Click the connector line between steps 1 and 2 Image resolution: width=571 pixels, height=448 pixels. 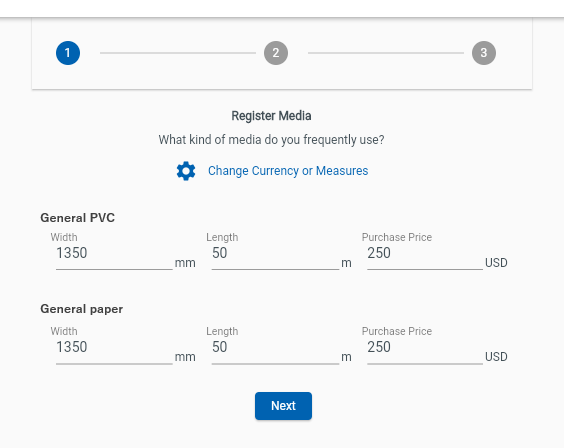click(178, 53)
